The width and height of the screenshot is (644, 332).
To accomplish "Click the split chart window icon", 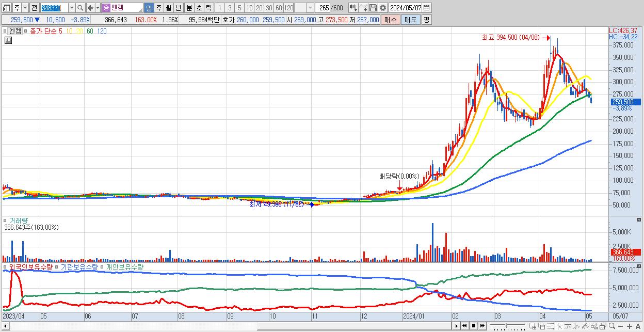I will click(x=533, y=326).
